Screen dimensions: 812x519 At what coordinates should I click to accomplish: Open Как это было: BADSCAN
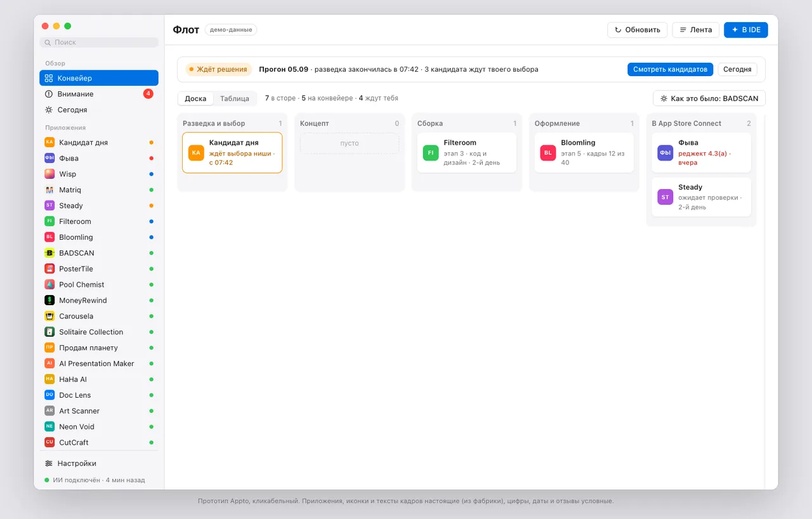point(709,98)
